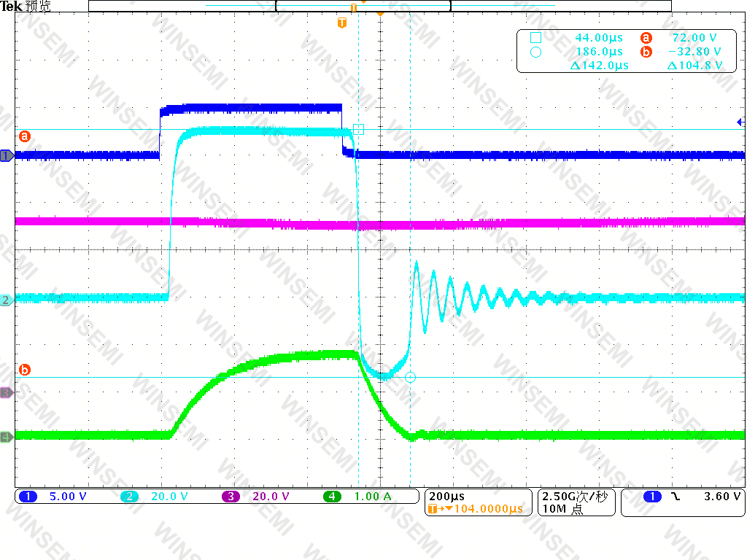Click the falling edge trigger slope icon
Screen dimensions: 747x560
click(x=676, y=496)
